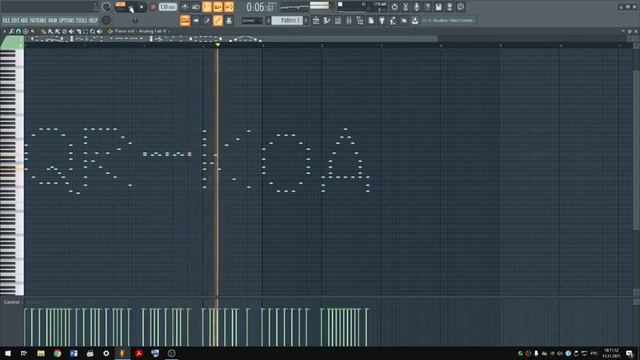Open the Pattern 1 selector dropdown
The height and width of the screenshot is (360, 640).
287,20
